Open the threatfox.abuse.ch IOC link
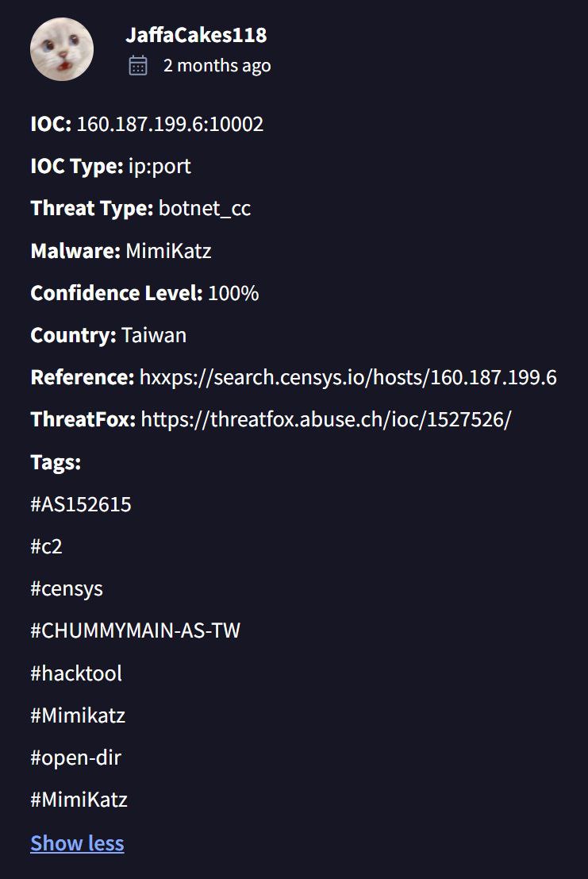This screenshot has height=879, width=588. coord(326,419)
